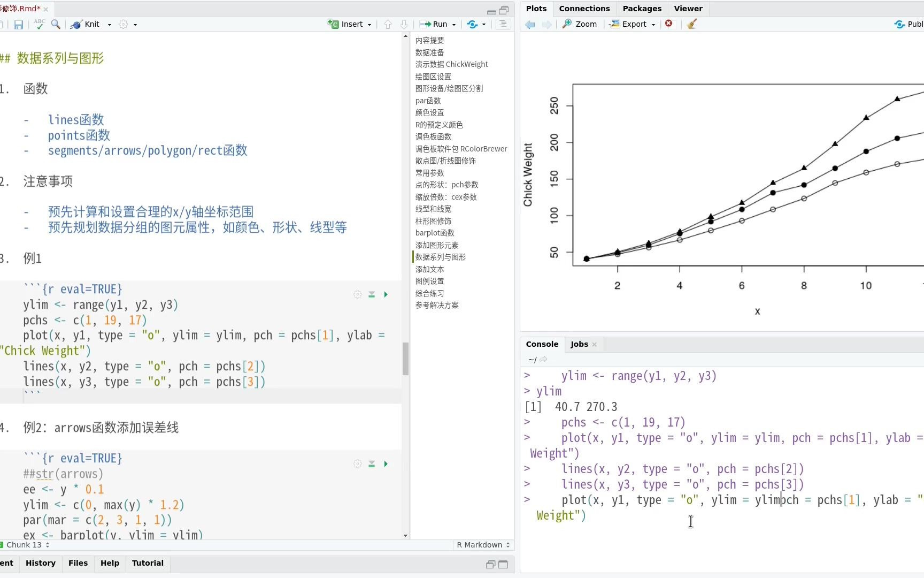Show the previous plot
This screenshot has height=578, width=924.
530,24
